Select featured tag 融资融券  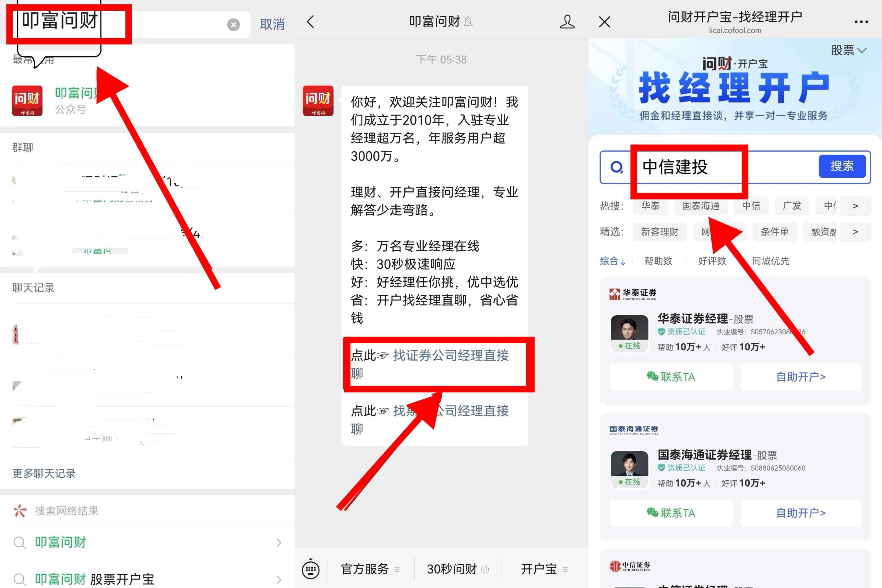(820, 232)
